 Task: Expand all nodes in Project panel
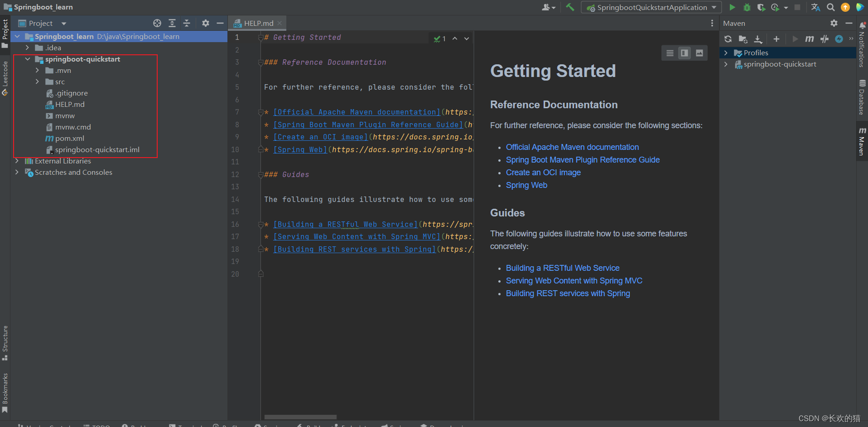point(172,23)
